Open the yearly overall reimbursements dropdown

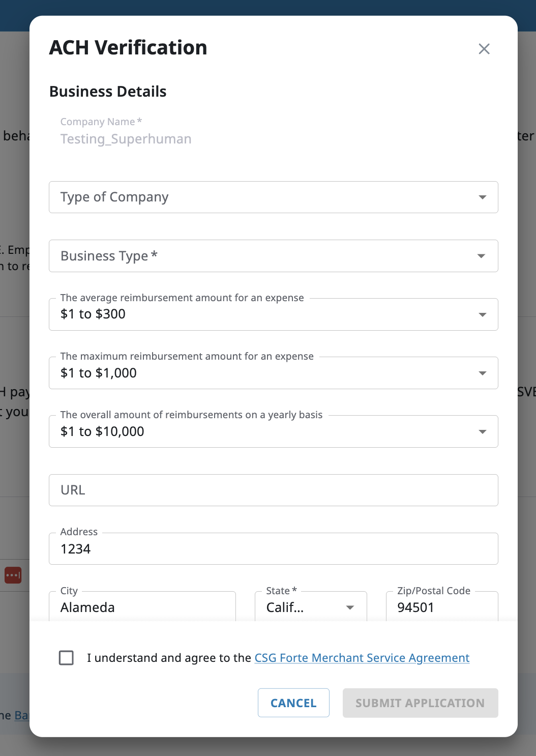click(x=273, y=431)
